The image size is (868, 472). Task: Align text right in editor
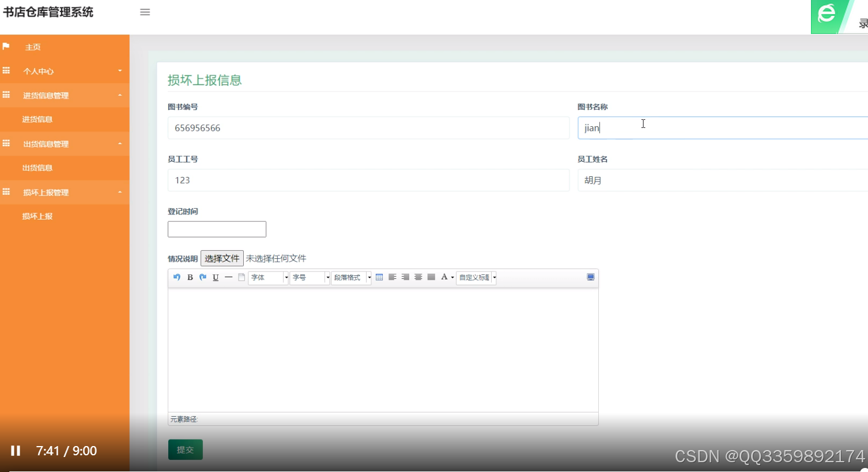(x=405, y=277)
